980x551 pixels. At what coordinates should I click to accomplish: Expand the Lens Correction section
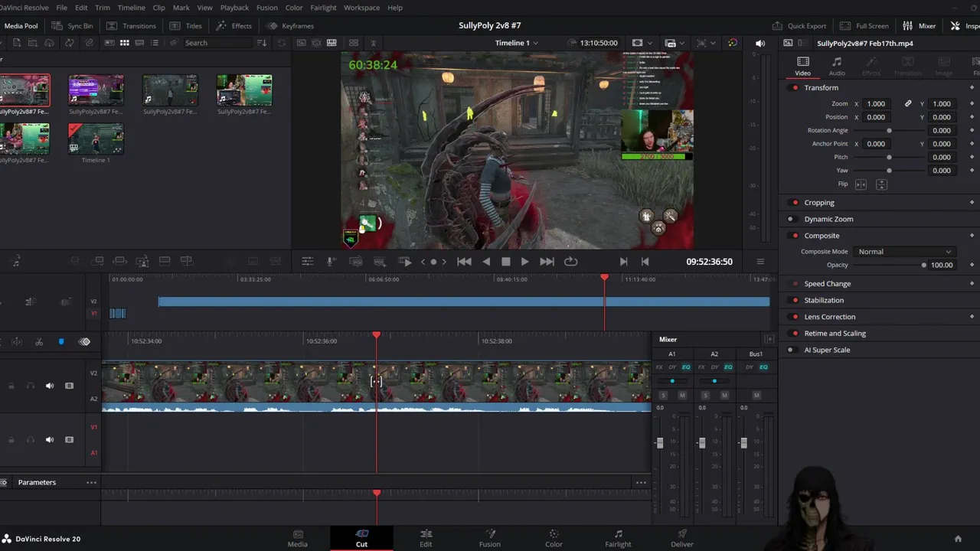point(830,317)
